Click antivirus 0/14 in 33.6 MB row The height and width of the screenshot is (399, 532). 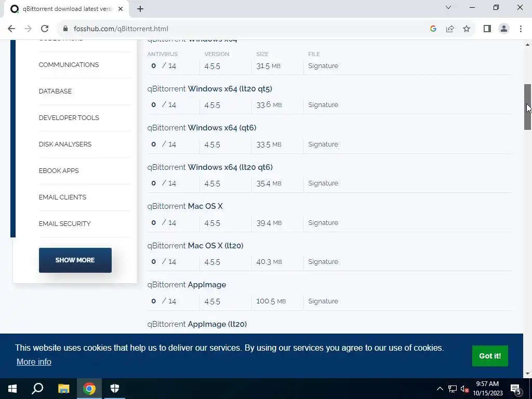coord(164,105)
